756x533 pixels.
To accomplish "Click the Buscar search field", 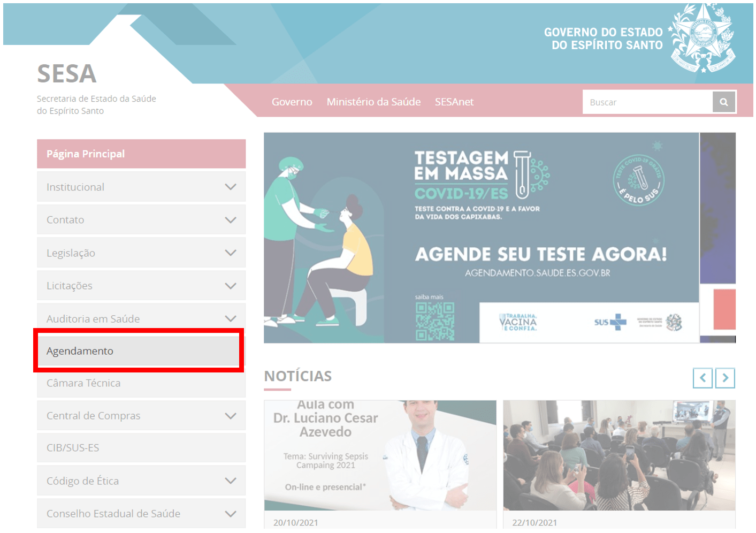I will pyautogui.click(x=647, y=102).
